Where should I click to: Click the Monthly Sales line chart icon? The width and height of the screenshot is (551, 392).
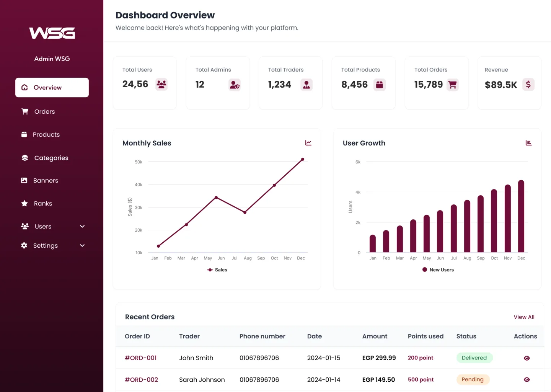pyautogui.click(x=308, y=143)
